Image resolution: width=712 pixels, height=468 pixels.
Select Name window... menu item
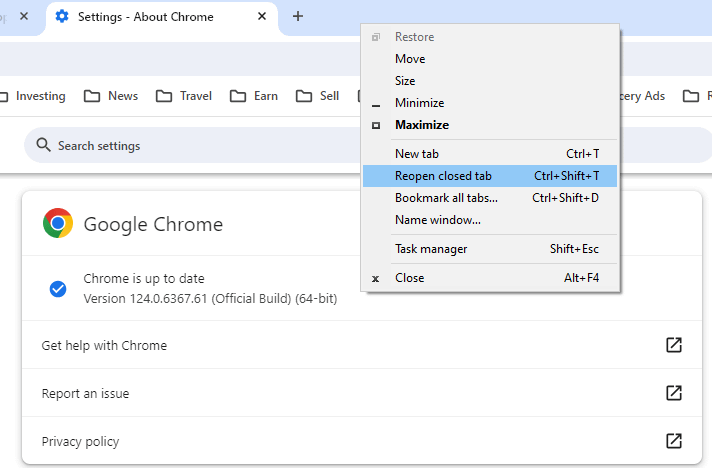click(x=490, y=220)
